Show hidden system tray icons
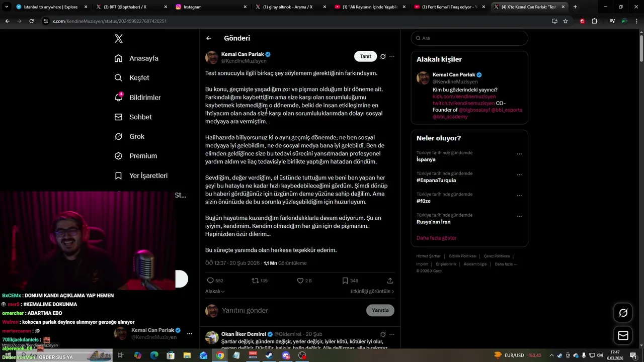This screenshot has height=362, width=644. pyautogui.click(x=551, y=355)
